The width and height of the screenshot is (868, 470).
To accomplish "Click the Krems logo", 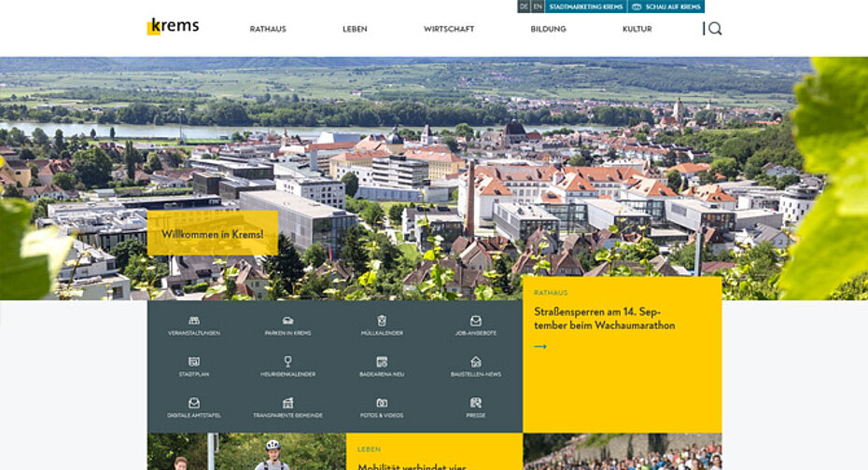I will [173, 26].
